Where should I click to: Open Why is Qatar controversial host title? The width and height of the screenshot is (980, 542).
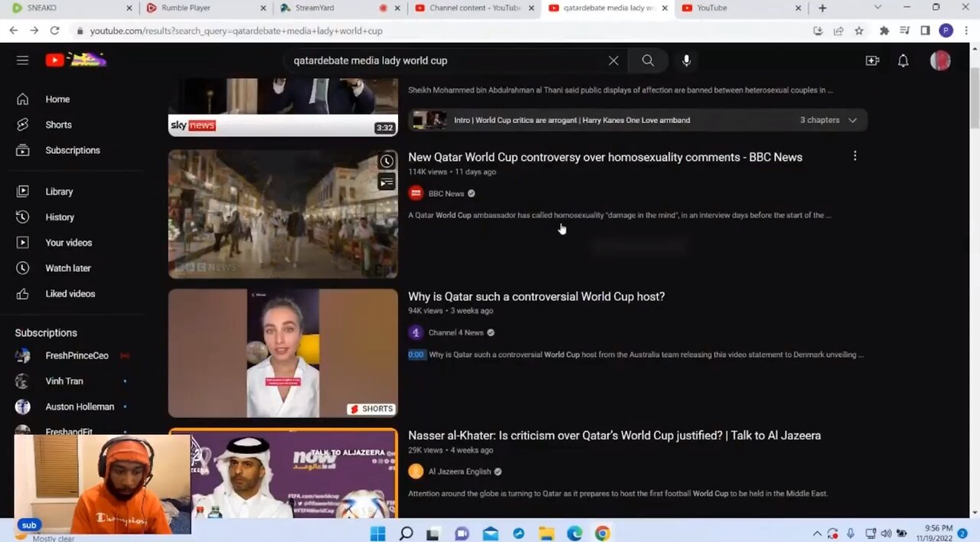pyautogui.click(x=536, y=296)
